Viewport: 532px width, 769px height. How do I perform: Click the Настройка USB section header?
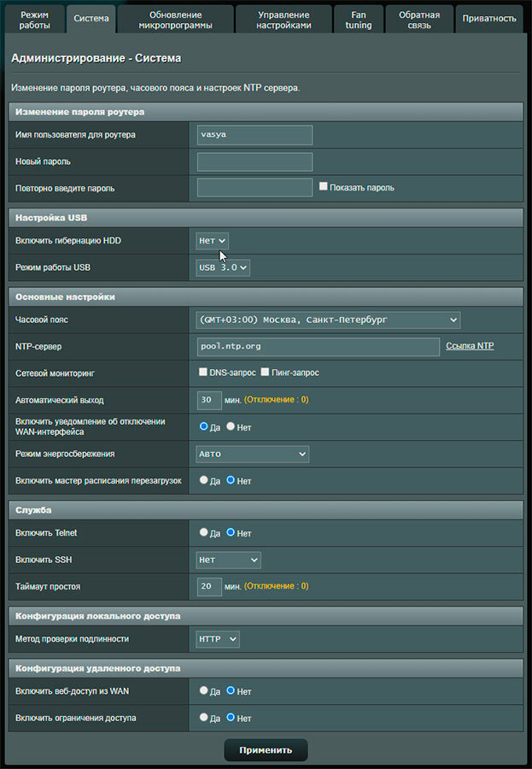[x=266, y=218]
